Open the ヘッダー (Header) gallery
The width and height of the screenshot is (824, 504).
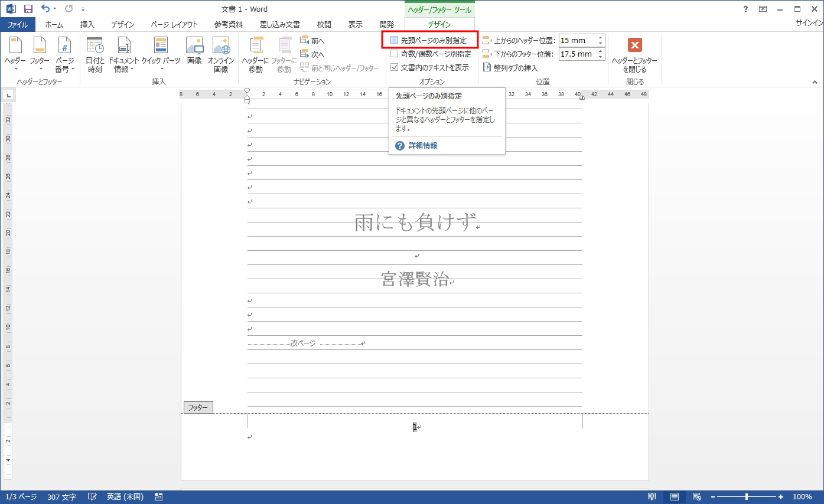[x=15, y=54]
